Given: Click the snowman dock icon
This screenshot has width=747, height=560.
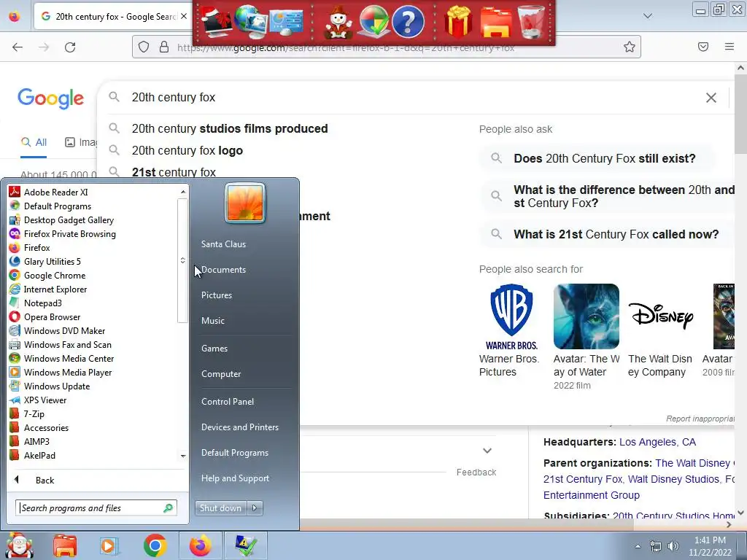Looking at the screenshot, I should point(338,22).
